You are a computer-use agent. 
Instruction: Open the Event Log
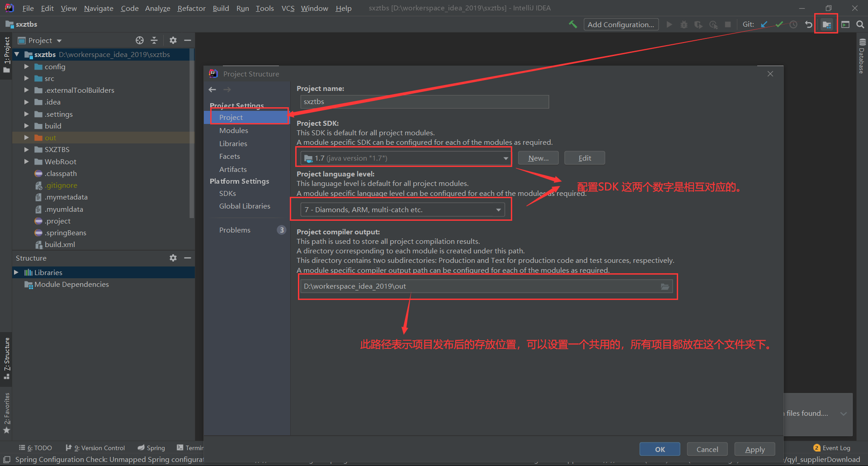coord(832,448)
